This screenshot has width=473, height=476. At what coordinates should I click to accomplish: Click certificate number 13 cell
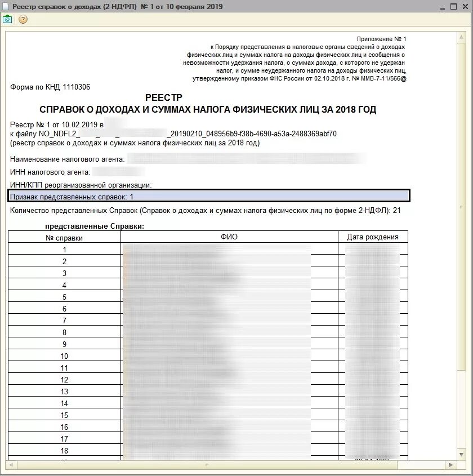click(64, 392)
